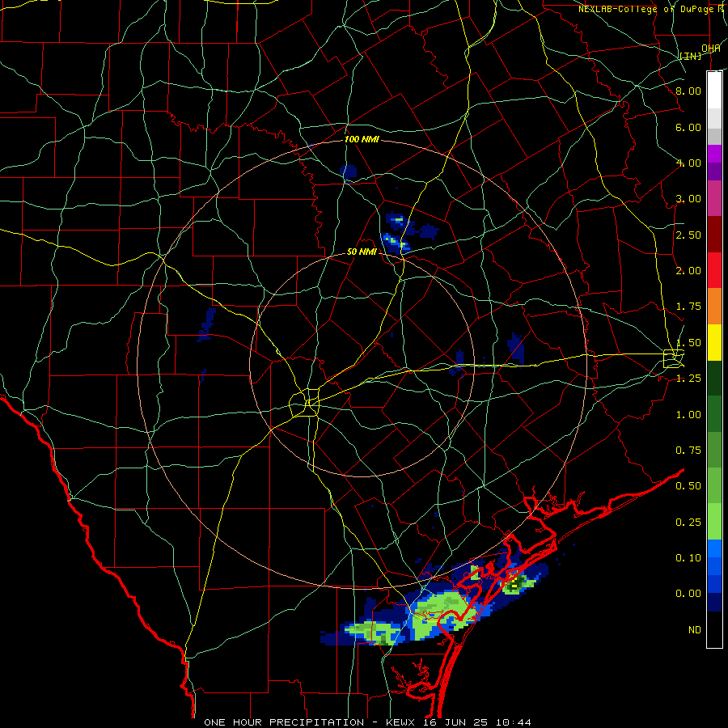The image size is (728, 728).
Task: Click the [IN] units label
Action: [691, 56]
